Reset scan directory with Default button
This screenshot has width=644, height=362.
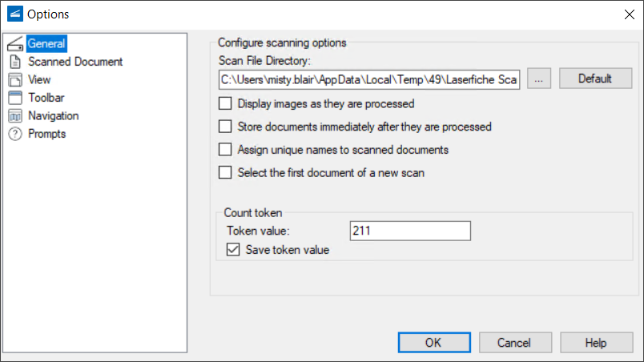point(594,78)
